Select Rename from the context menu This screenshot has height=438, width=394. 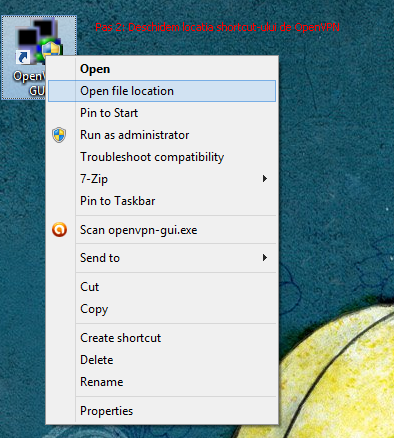click(x=162, y=382)
